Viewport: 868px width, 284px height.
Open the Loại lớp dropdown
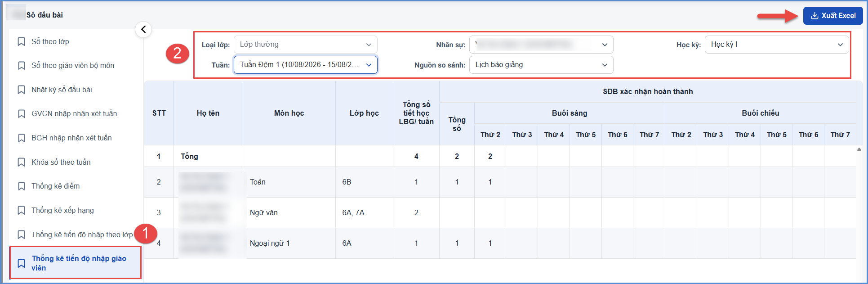coord(306,45)
